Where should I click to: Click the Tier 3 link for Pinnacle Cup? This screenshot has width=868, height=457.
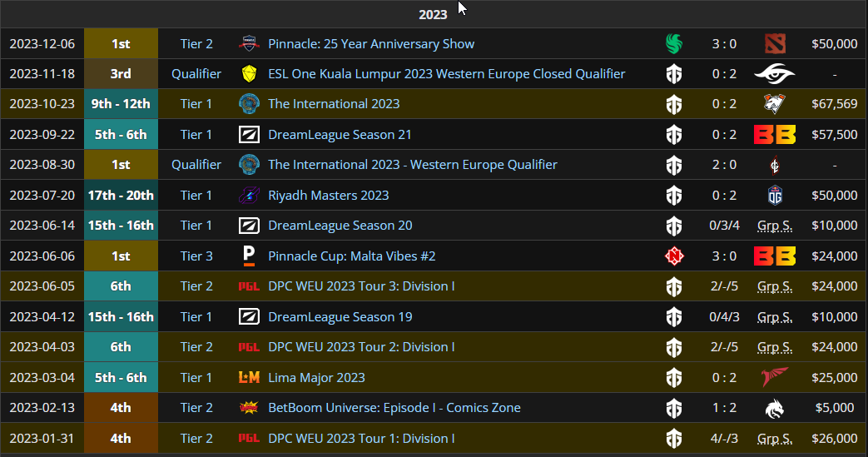coord(196,256)
